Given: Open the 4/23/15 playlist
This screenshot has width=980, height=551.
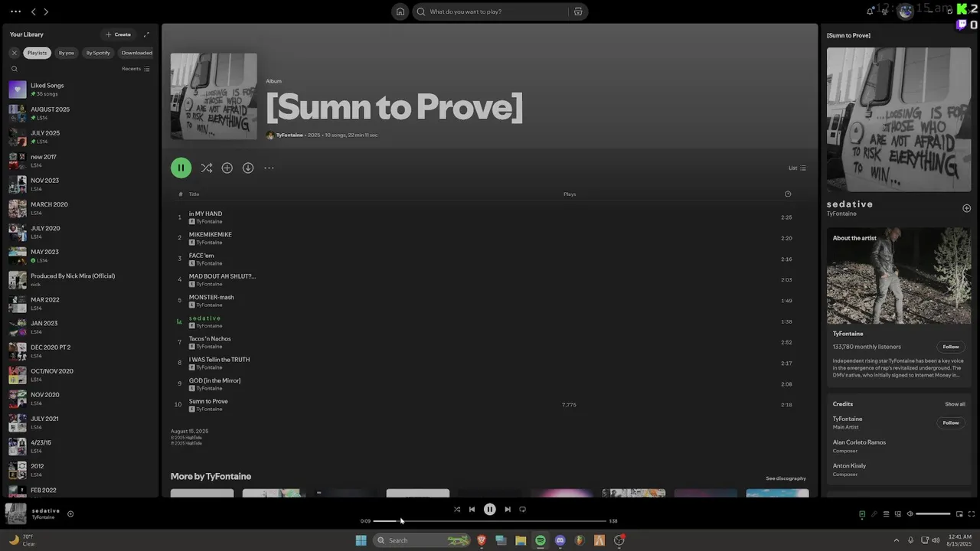Looking at the screenshot, I should (x=81, y=446).
